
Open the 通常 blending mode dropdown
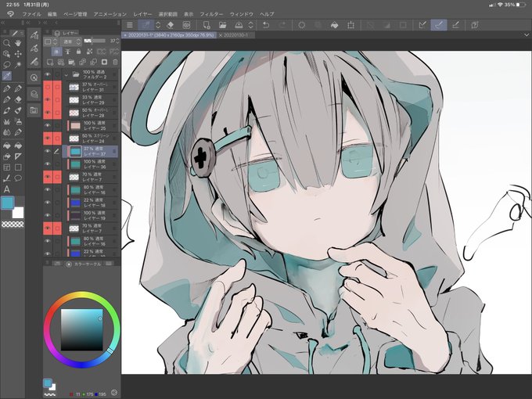[x=70, y=41]
